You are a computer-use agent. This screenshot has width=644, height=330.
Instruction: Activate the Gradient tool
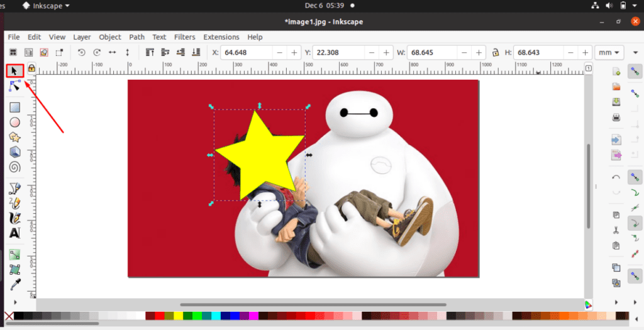pos(15,255)
